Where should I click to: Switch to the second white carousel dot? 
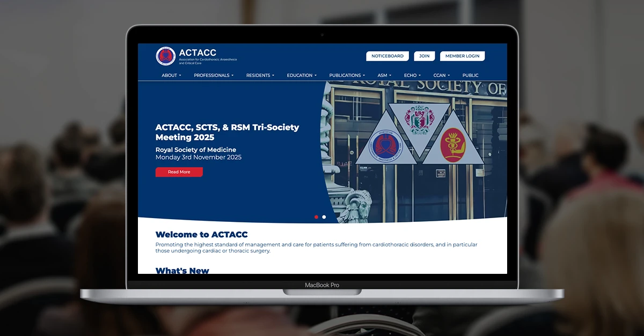tap(324, 217)
